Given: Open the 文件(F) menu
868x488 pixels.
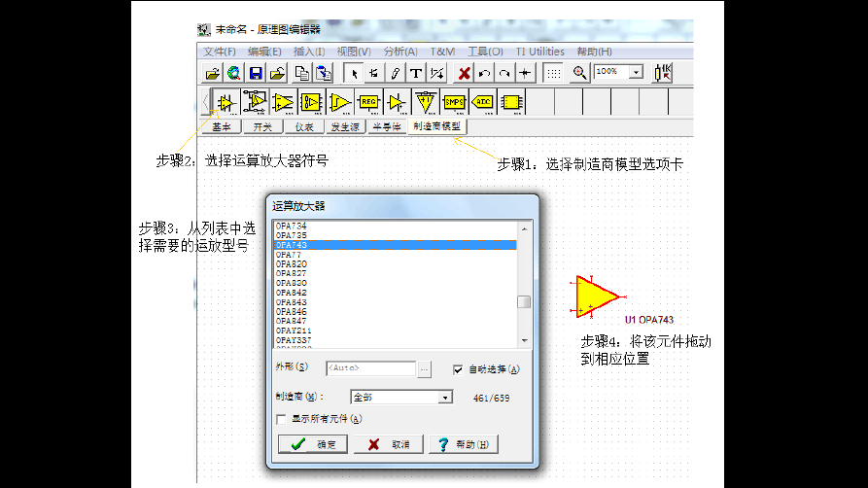Looking at the screenshot, I should [x=220, y=52].
